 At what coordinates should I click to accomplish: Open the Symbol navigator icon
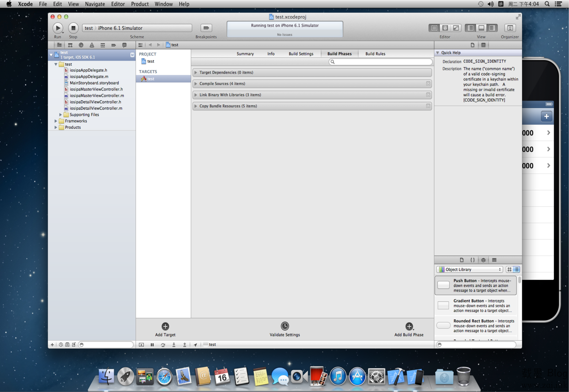(70, 45)
